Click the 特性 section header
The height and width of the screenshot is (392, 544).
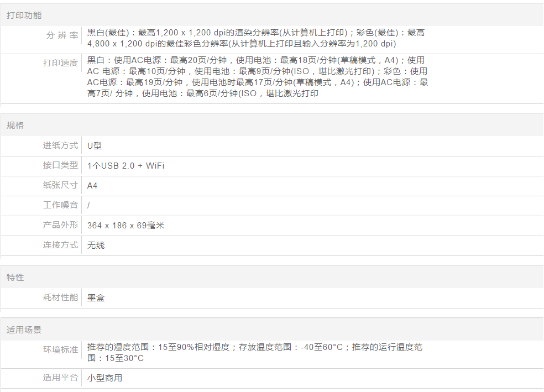15,278
